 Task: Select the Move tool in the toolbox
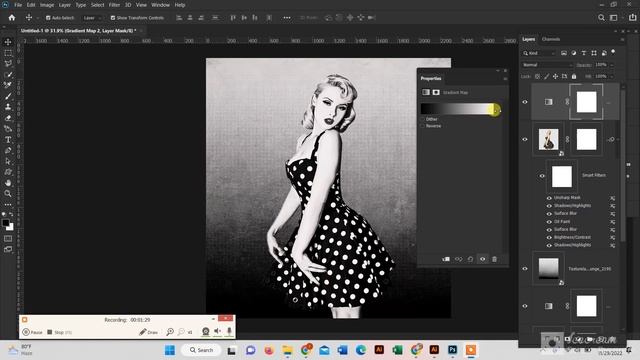8,42
